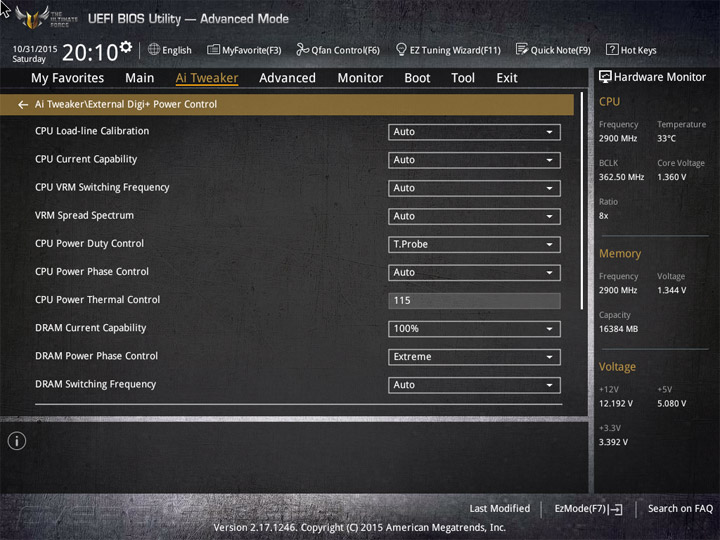Open Quick Note(F9) notepad icon
The height and width of the screenshot is (540, 720).
click(522, 49)
